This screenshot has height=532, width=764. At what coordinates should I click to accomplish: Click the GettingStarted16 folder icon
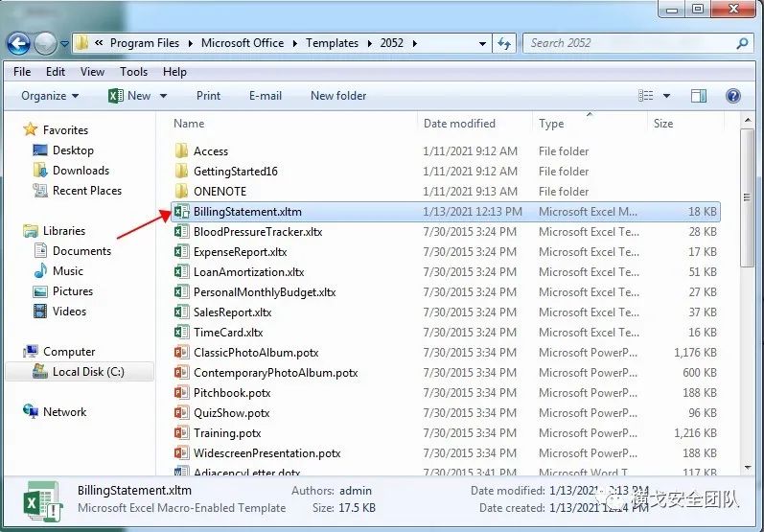[x=181, y=171]
